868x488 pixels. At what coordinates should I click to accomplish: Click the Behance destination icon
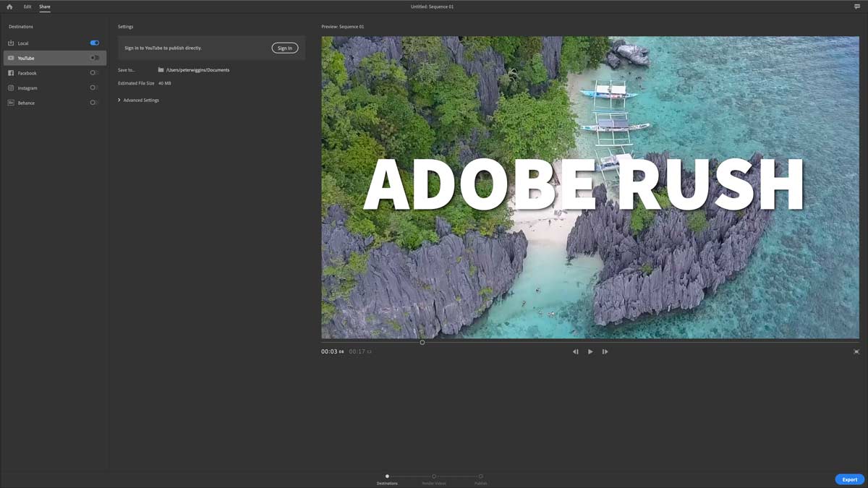(11, 103)
